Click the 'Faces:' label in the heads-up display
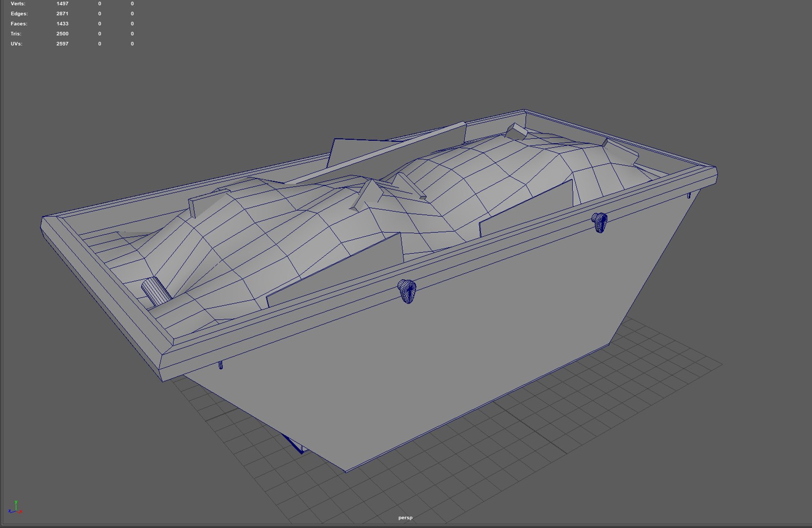 (x=19, y=24)
